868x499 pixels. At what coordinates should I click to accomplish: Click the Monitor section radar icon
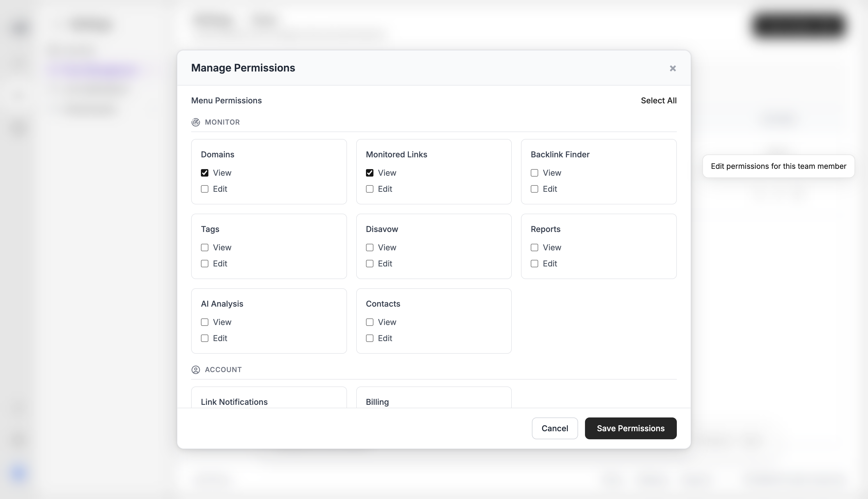[195, 122]
